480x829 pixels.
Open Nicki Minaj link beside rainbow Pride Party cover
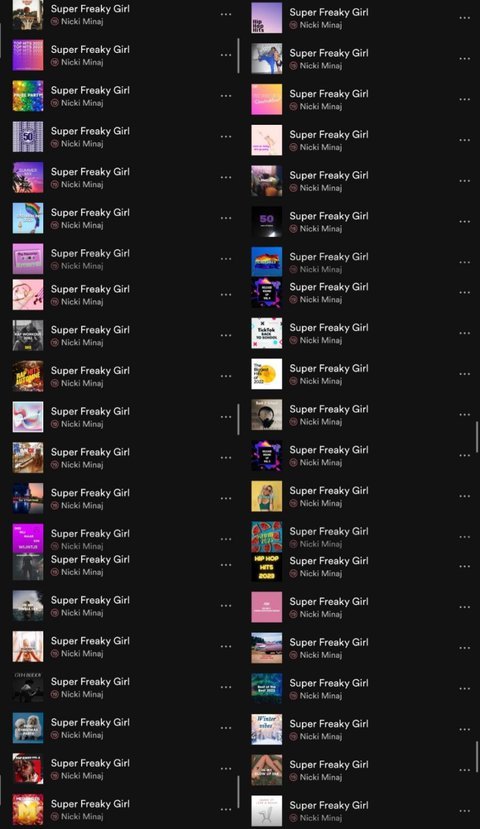click(x=82, y=103)
